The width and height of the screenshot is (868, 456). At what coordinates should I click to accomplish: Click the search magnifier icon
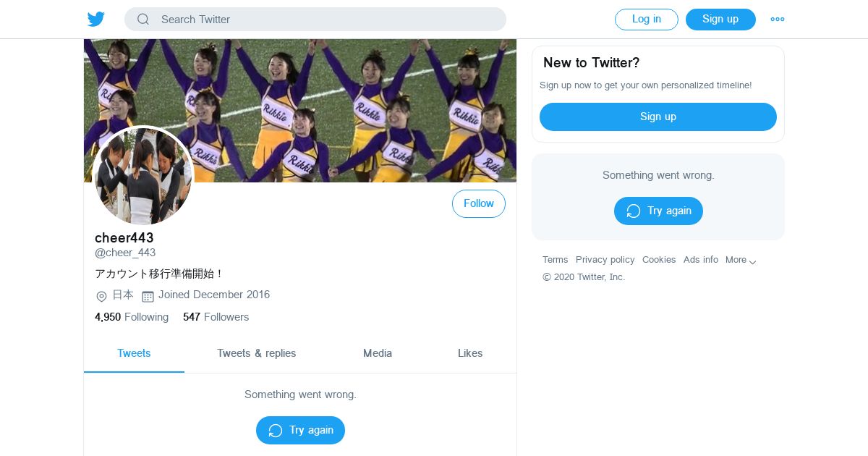pyautogui.click(x=143, y=20)
